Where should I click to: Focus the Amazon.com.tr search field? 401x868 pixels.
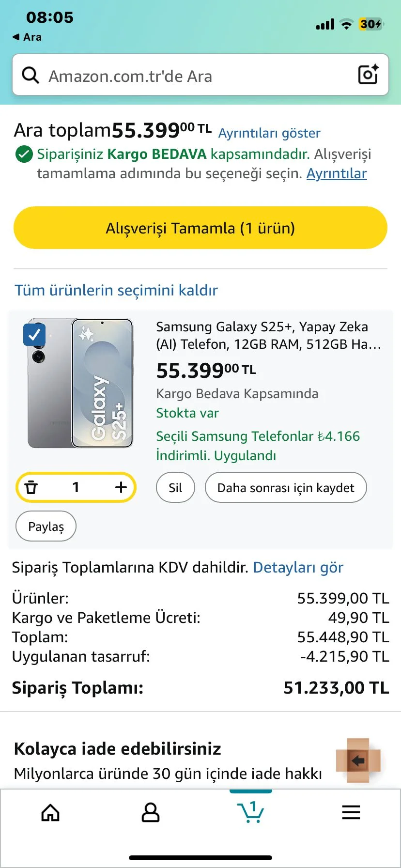tap(194, 76)
